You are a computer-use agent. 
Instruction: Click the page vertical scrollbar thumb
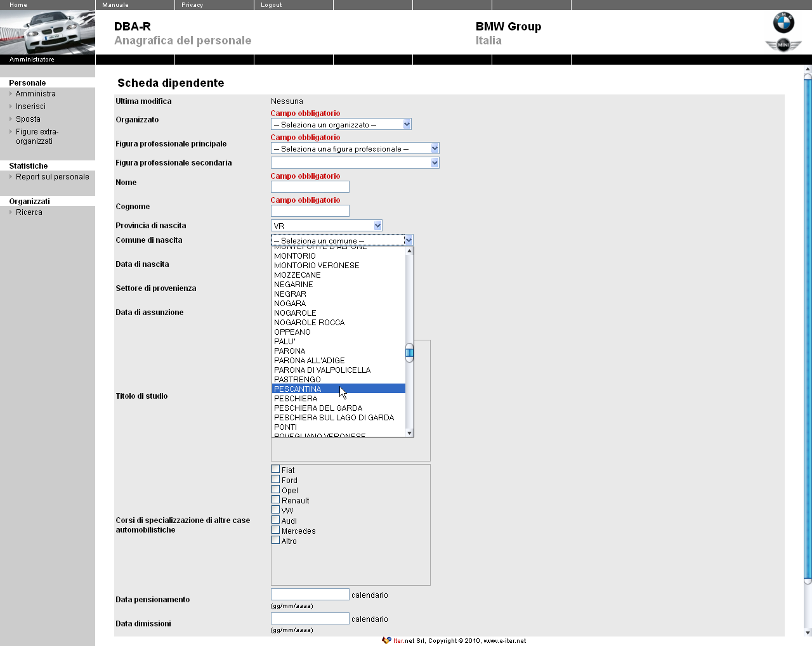coord(808,328)
